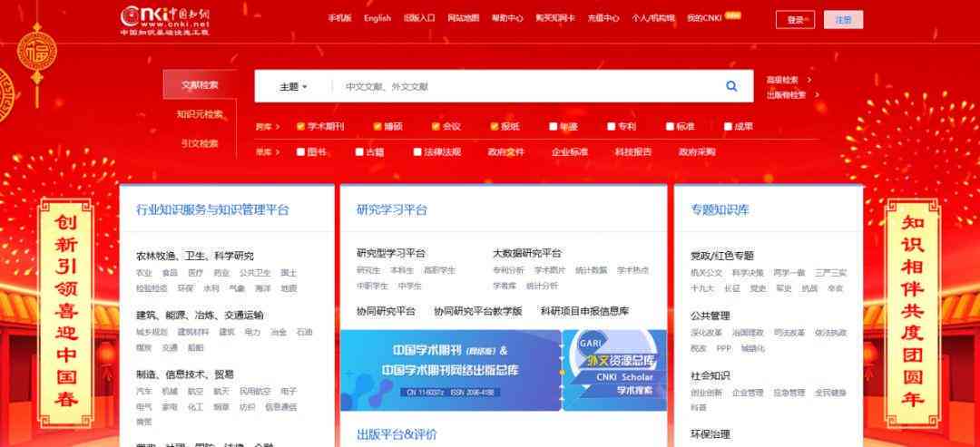Enable the 图书 checkbox
This screenshot has height=447, width=980.
300,151
